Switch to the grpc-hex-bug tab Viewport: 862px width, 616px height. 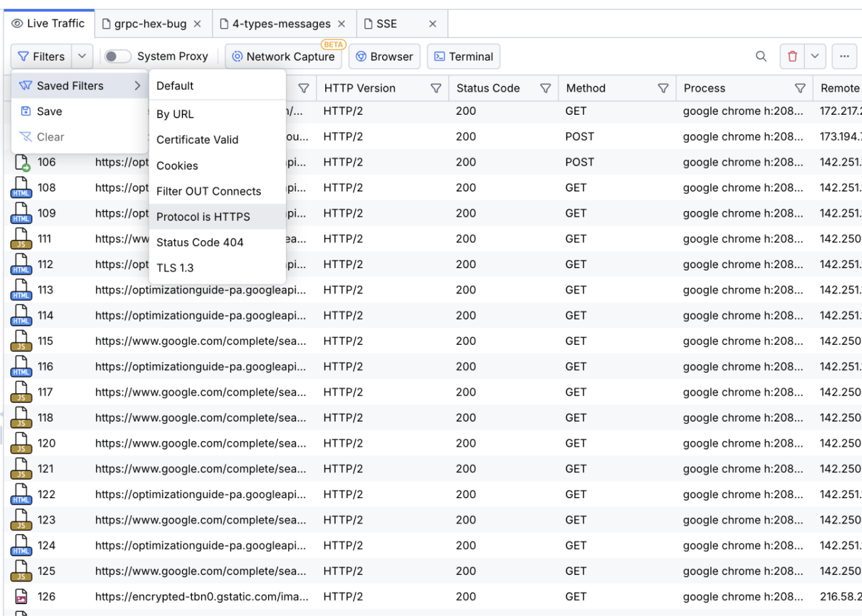pyautogui.click(x=150, y=24)
